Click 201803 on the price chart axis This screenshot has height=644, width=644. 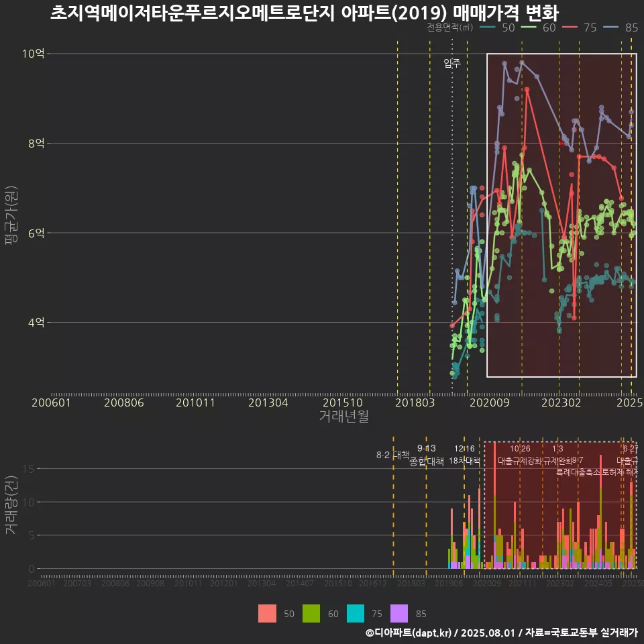coord(415,402)
